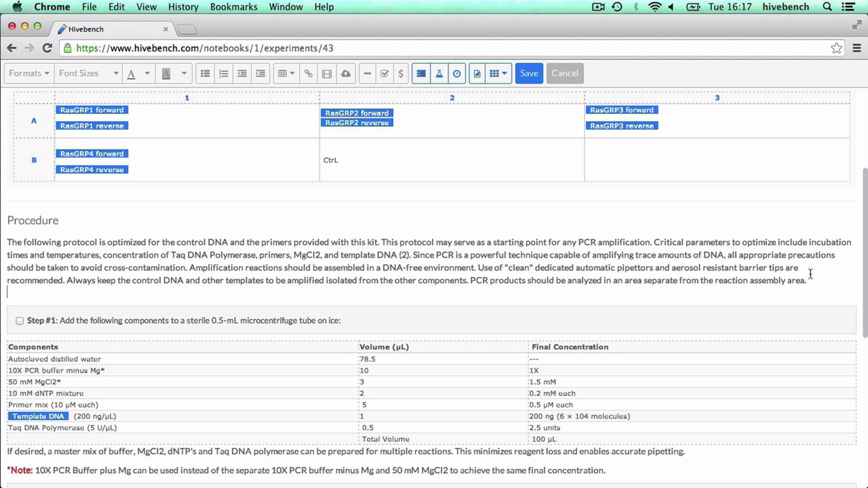Open Spotlight search in the menu bar

(x=827, y=7)
